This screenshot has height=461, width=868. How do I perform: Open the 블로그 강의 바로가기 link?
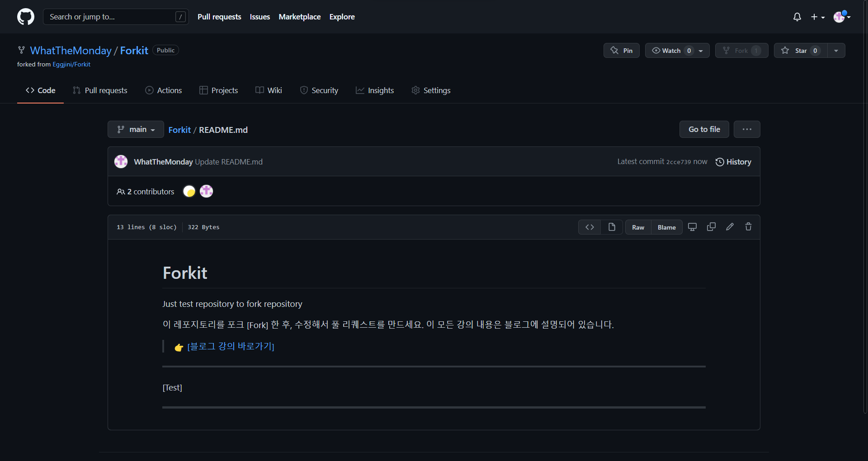point(231,346)
